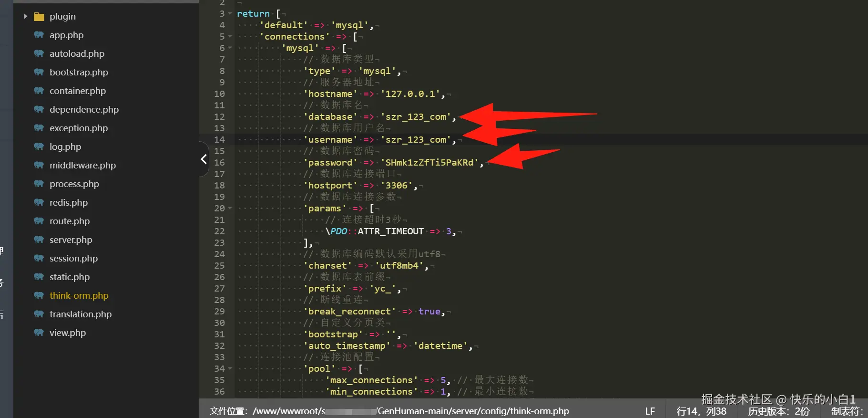Click the LF line ending indicator
868x418 pixels.
coord(650,411)
